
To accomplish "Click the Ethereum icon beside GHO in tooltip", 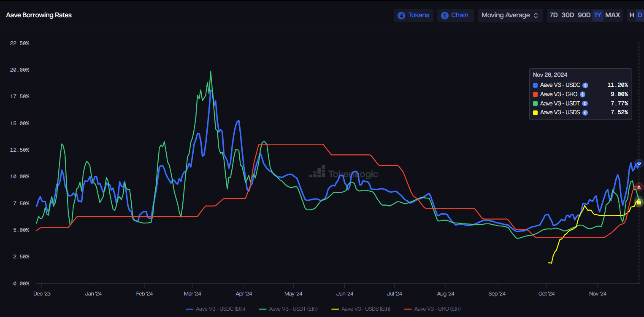I will tap(582, 94).
